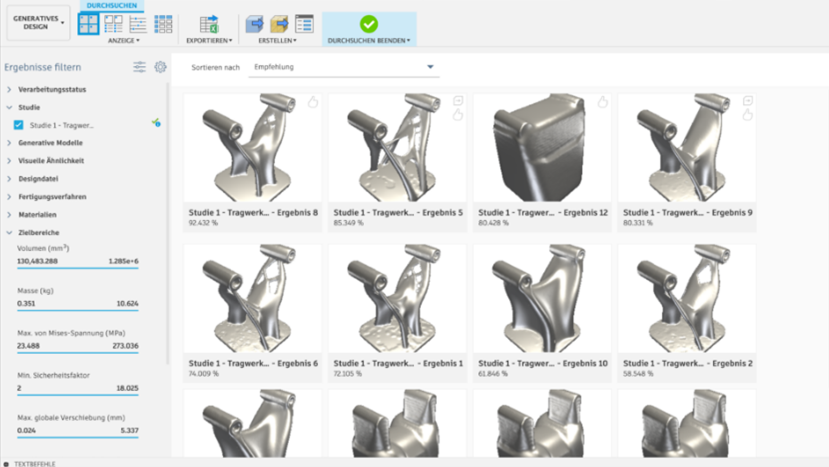Click the 58.548 % score text
Viewport: 829px width, 467px height.
638,374
